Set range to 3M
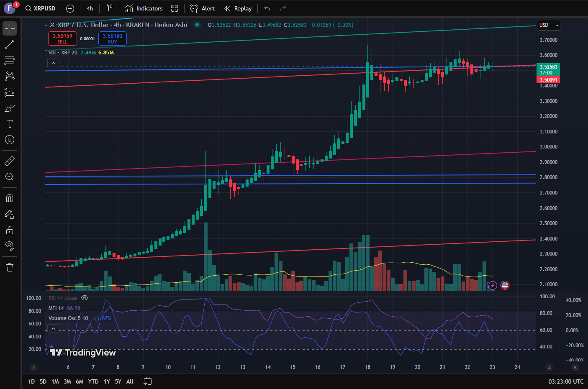This screenshot has height=389, width=588. (67, 381)
